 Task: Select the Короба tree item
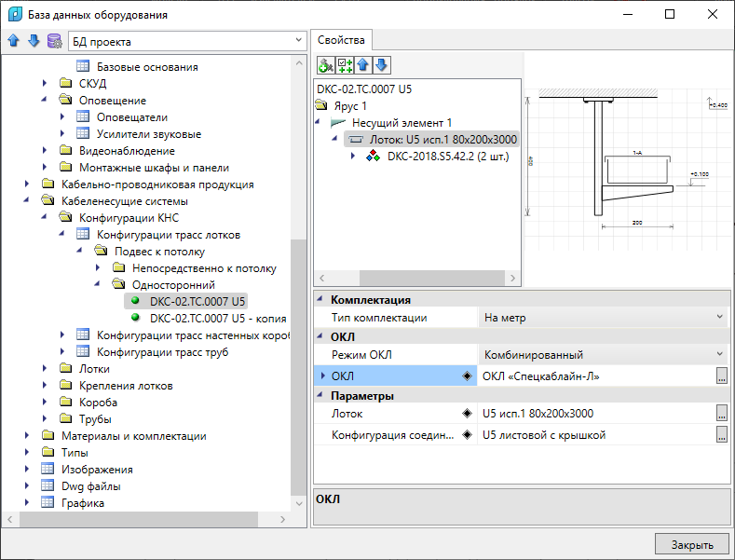(x=98, y=403)
